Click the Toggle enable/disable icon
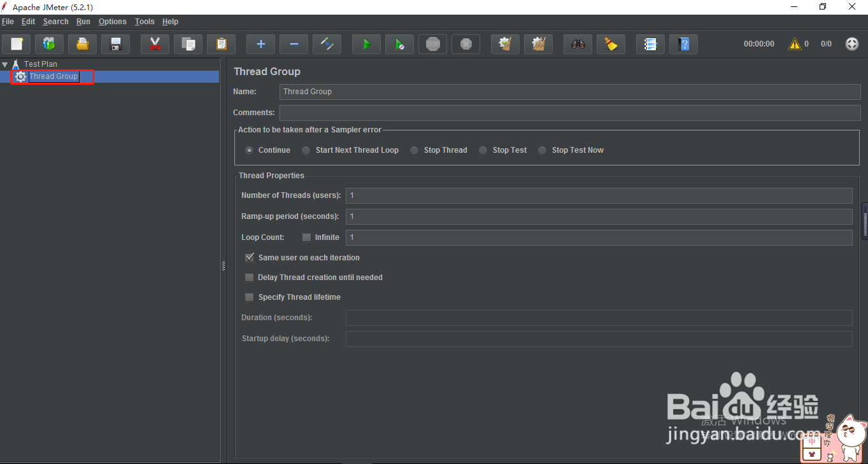This screenshot has height=464, width=868. [327, 44]
